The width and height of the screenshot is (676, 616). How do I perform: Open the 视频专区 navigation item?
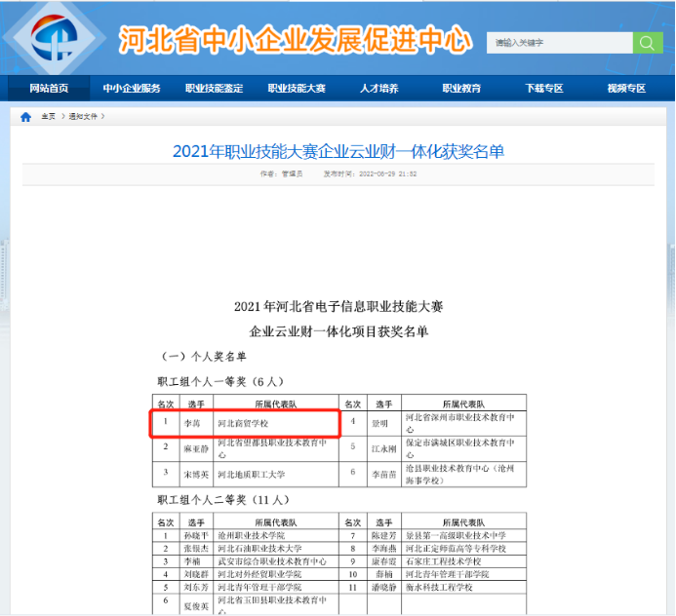click(626, 89)
